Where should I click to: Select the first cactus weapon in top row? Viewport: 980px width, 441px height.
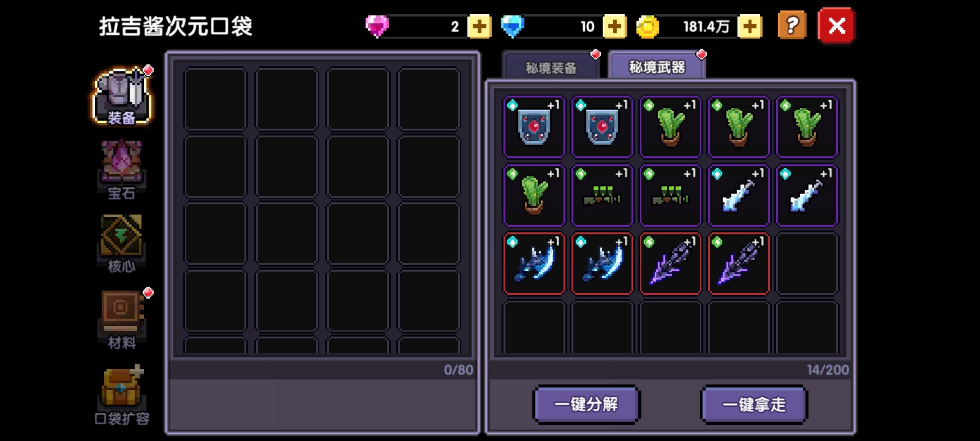click(x=670, y=127)
